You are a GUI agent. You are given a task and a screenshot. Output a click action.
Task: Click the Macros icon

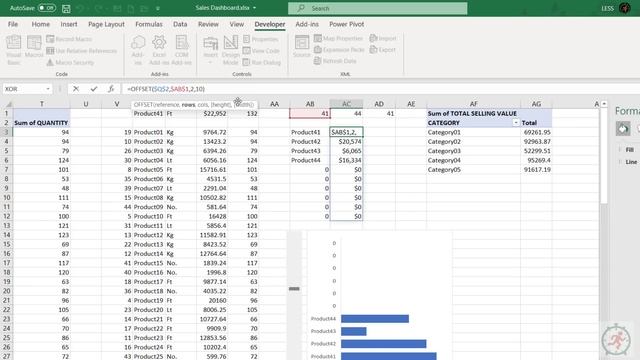pos(34,46)
